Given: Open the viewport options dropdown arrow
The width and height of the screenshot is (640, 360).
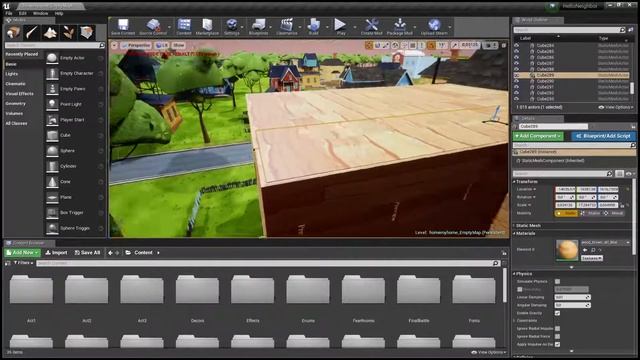Looking at the screenshot, I should [115, 45].
